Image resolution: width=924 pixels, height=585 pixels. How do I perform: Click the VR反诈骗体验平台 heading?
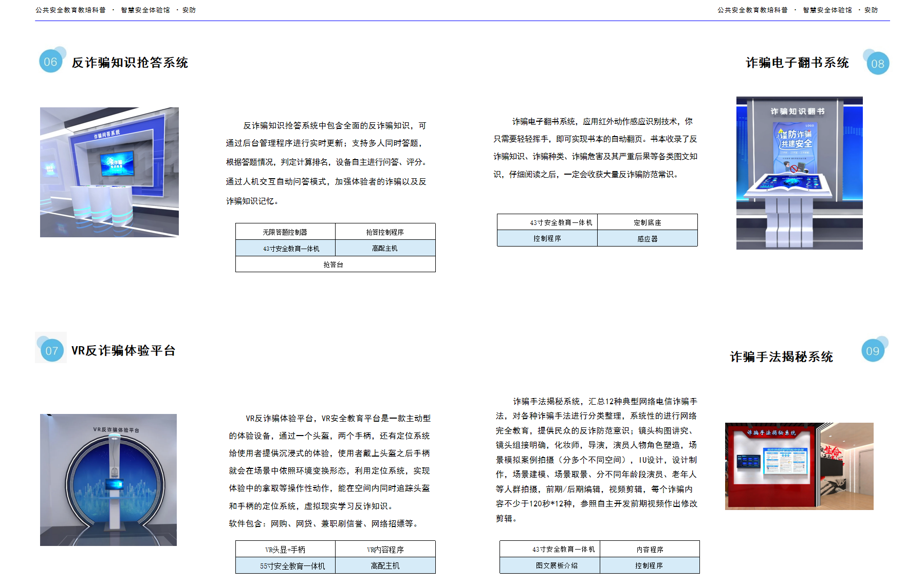(x=123, y=351)
